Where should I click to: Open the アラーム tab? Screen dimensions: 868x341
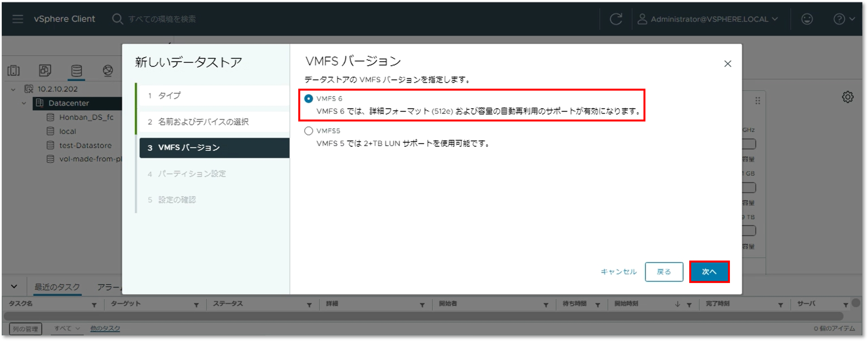pos(109,287)
